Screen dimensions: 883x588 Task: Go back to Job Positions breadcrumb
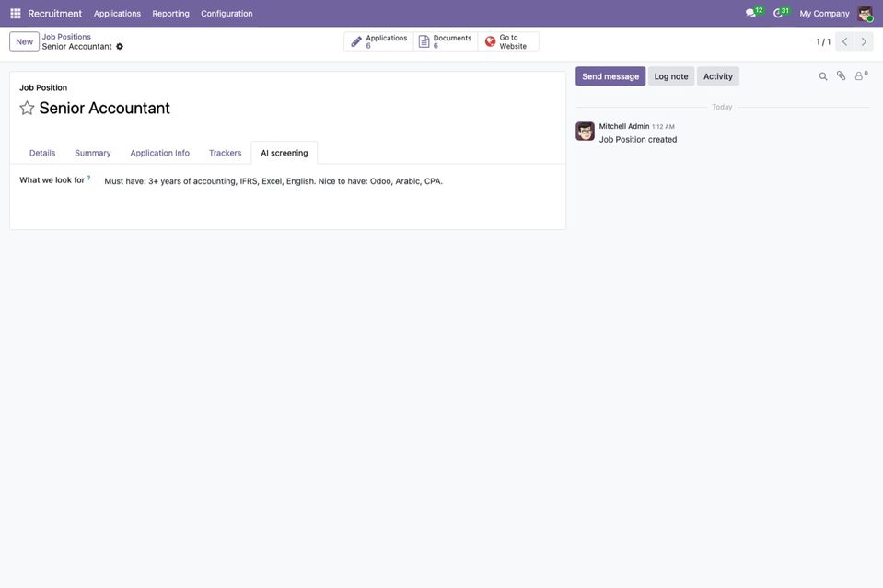tap(66, 37)
